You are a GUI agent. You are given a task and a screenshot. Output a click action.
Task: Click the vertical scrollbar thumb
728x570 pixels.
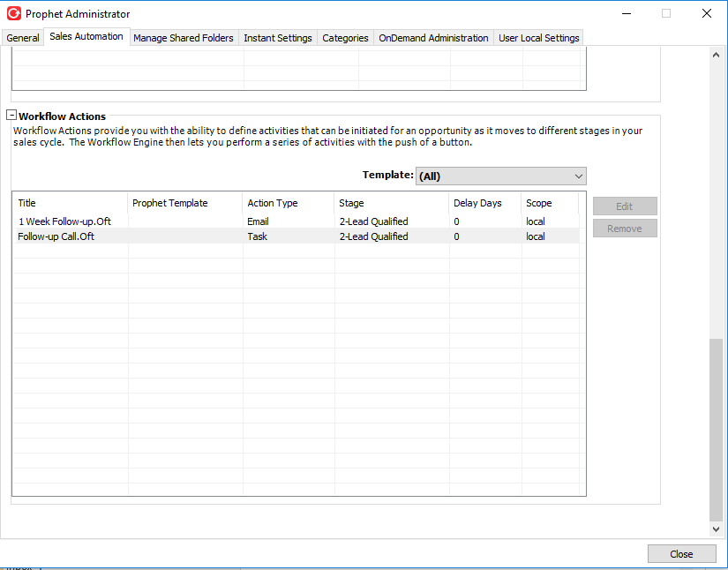[716, 430]
